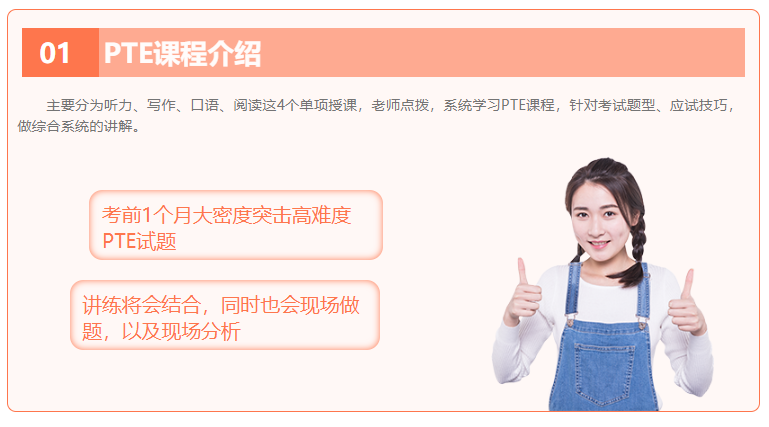Click the 系统学习PTE课程 phrase

(x=499, y=105)
